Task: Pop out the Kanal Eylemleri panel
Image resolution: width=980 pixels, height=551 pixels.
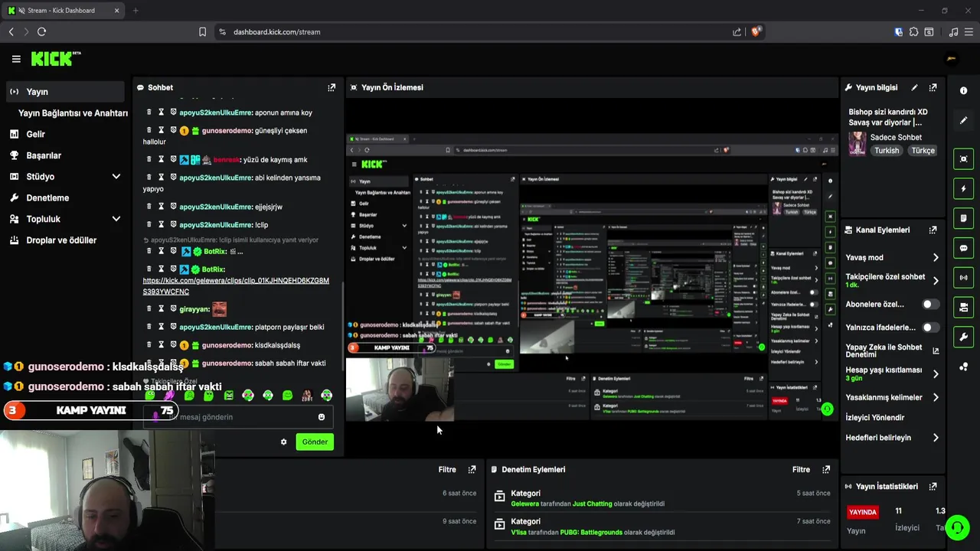Action: pos(933,230)
